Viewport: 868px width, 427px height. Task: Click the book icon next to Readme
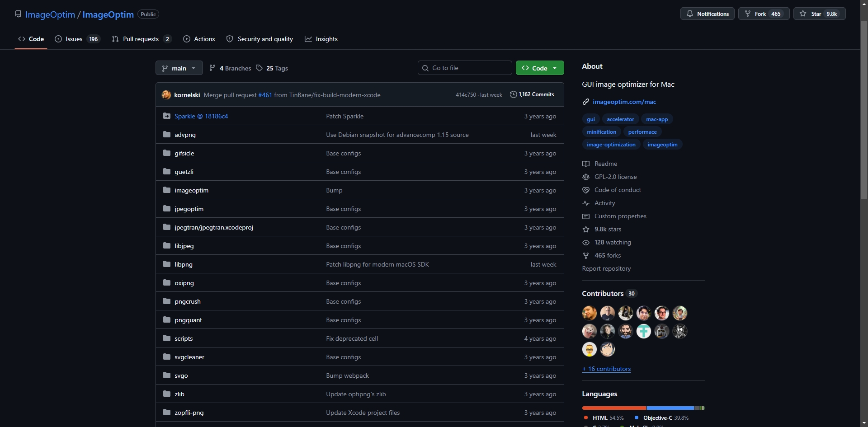pos(586,164)
